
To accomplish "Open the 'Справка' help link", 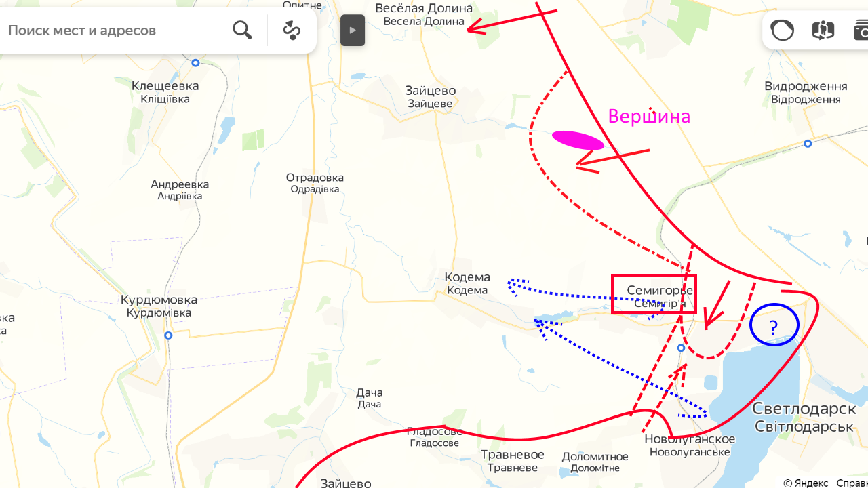I will point(852,483).
